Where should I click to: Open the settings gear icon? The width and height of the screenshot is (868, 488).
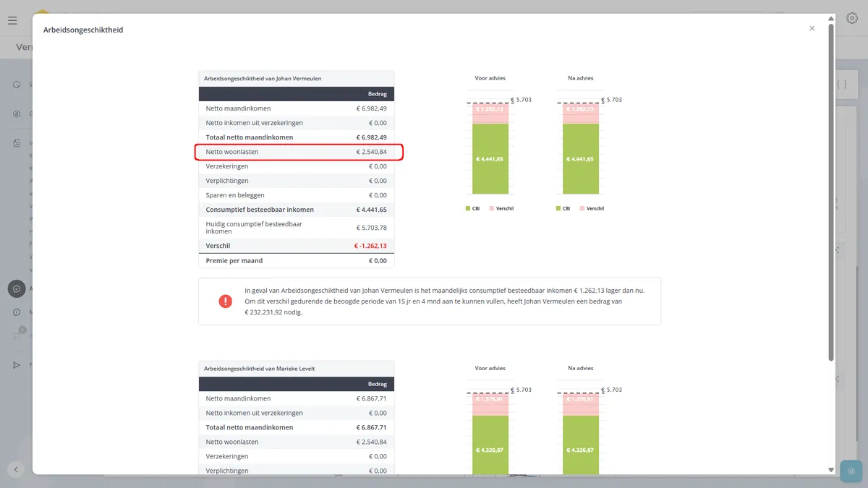(852, 19)
